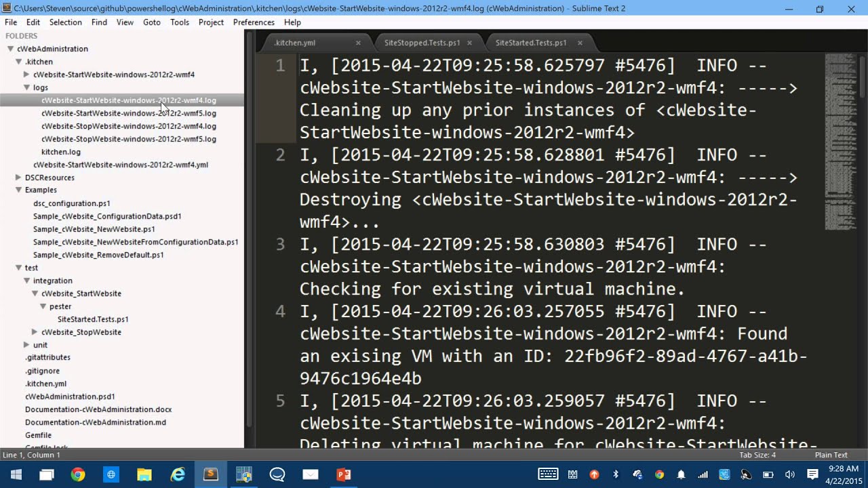This screenshot has width=868, height=488.
Task: Click Tab Size: 4 in the status bar
Action: [757, 455]
